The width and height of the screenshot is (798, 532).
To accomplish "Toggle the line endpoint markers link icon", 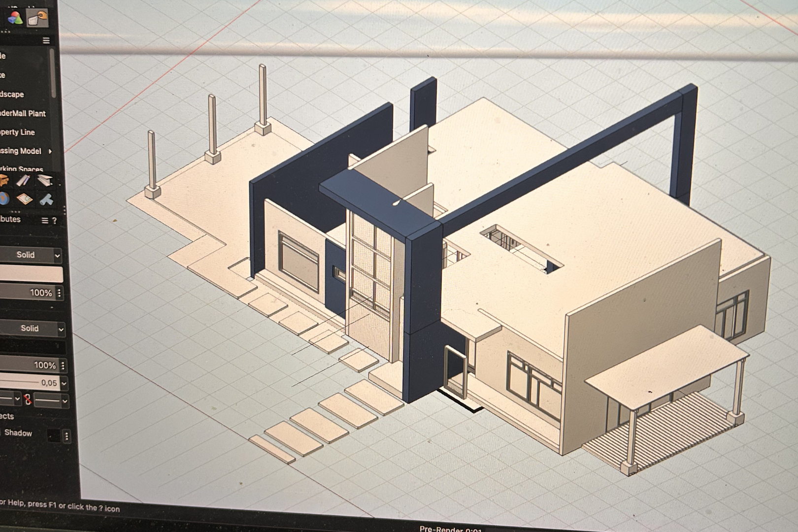I will tap(28, 399).
